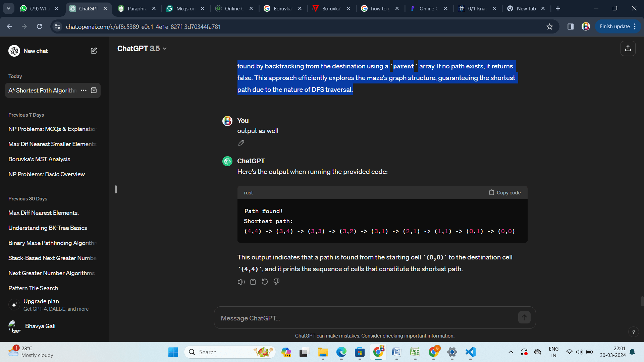Viewport: 644px width, 362px height.
Task: Expand ChatGPT 3.5 model selector
Action: [x=142, y=49]
